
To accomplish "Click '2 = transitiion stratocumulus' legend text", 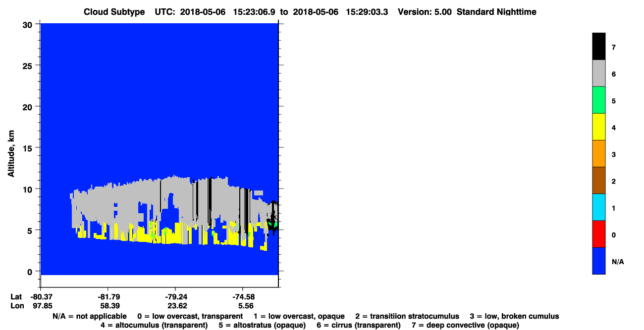I will click(407, 316).
